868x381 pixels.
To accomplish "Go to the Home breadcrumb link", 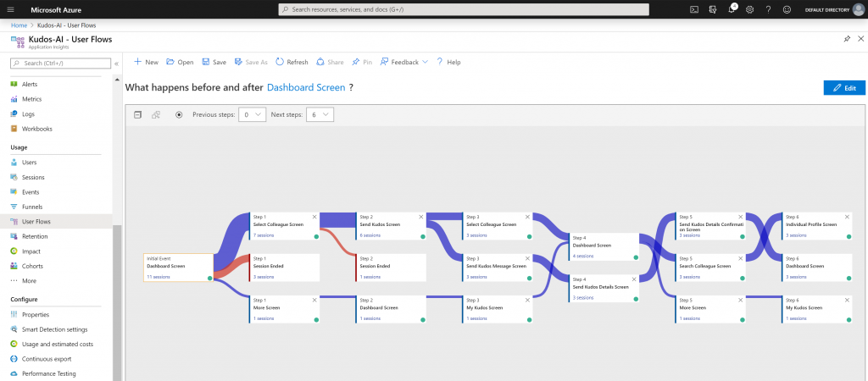I will click(19, 25).
